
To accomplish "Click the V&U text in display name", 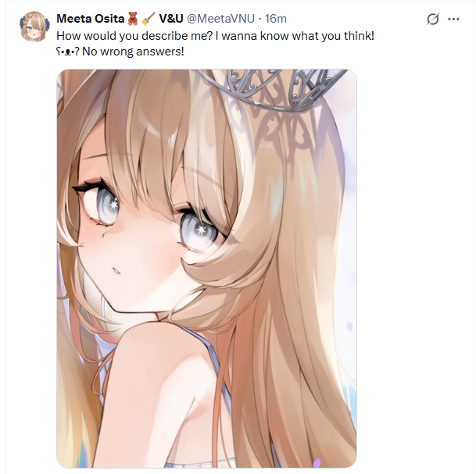I will click(x=171, y=19).
